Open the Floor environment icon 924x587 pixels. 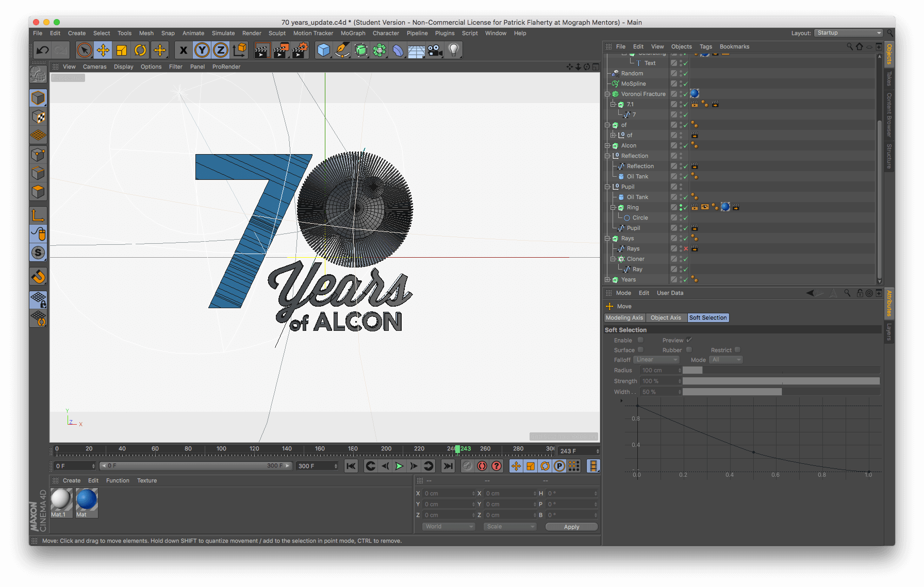point(416,50)
